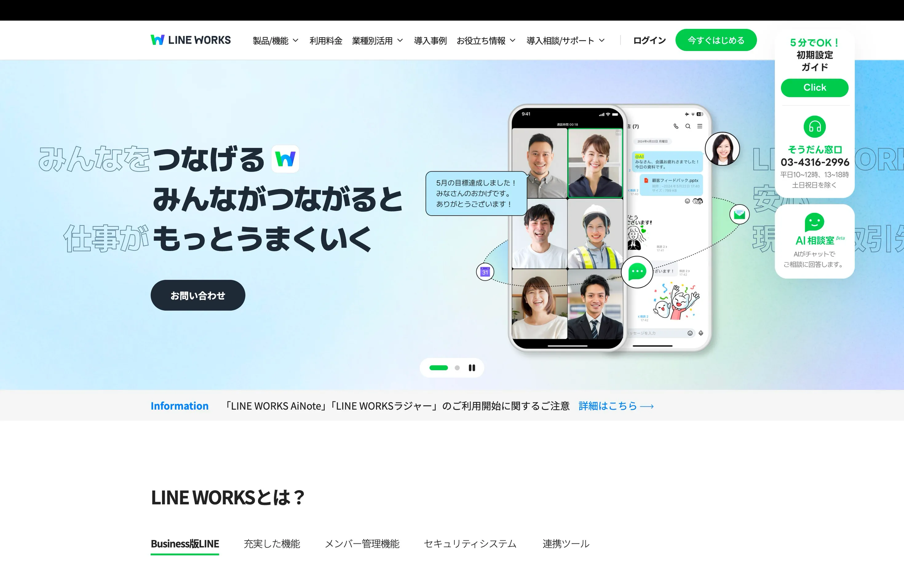The width and height of the screenshot is (904, 588).
Task: Click the green Click button in setup guide
Action: pyautogui.click(x=814, y=88)
